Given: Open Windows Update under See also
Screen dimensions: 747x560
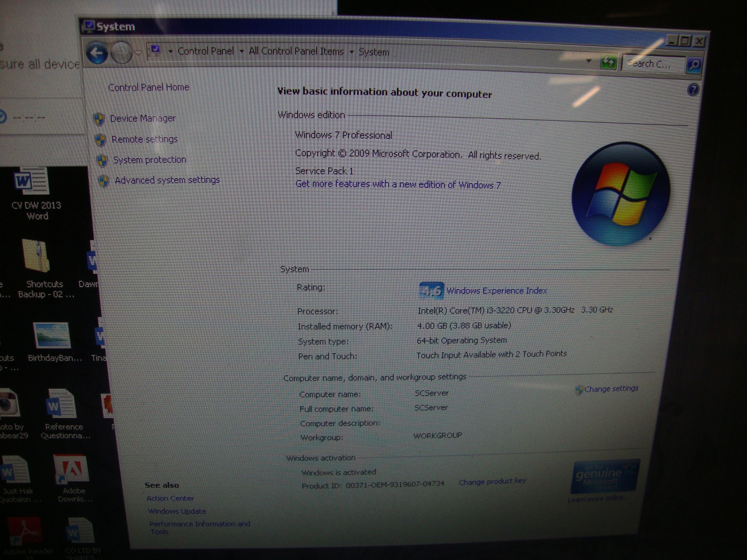Looking at the screenshot, I should (x=177, y=511).
